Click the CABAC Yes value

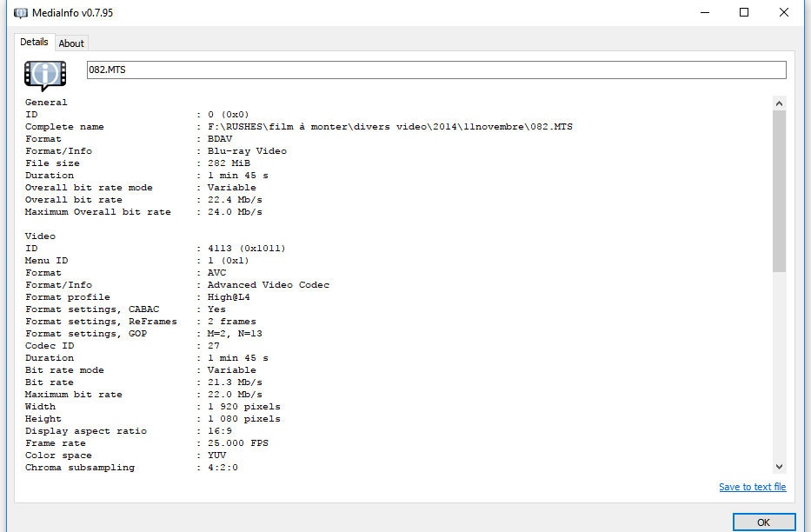[216, 309]
